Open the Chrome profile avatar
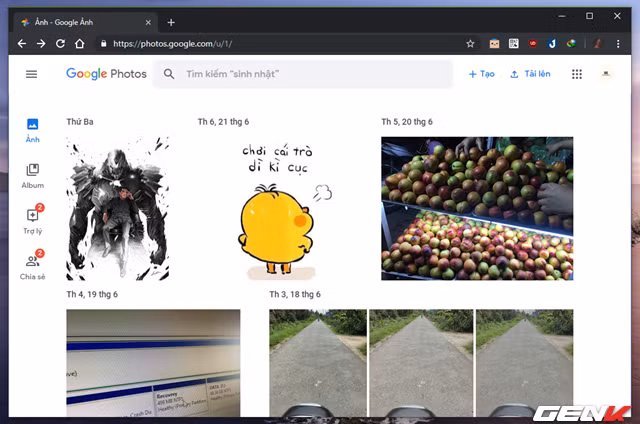This screenshot has width=640, height=424. pyautogui.click(x=598, y=44)
